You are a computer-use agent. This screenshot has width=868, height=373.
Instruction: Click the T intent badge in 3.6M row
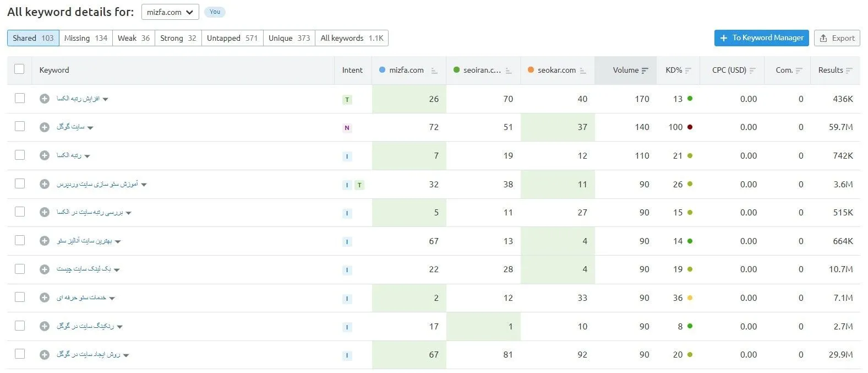click(x=359, y=185)
